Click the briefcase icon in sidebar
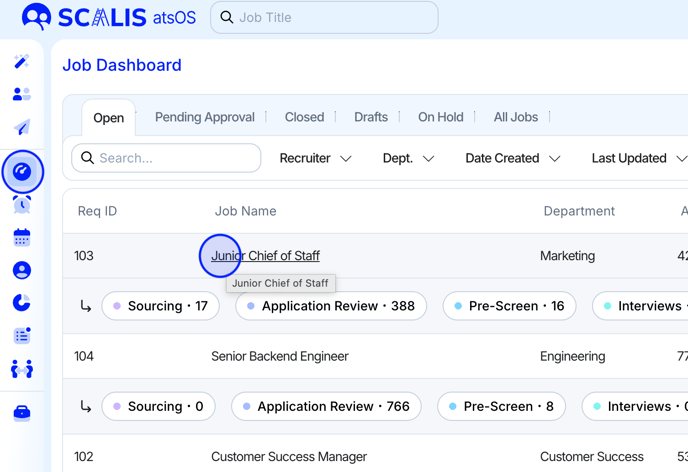The image size is (688, 472). (x=22, y=413)
